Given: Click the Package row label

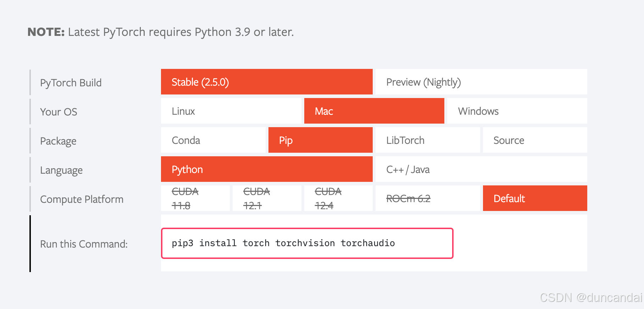Looking at the screenshot, I should [58, 141].
